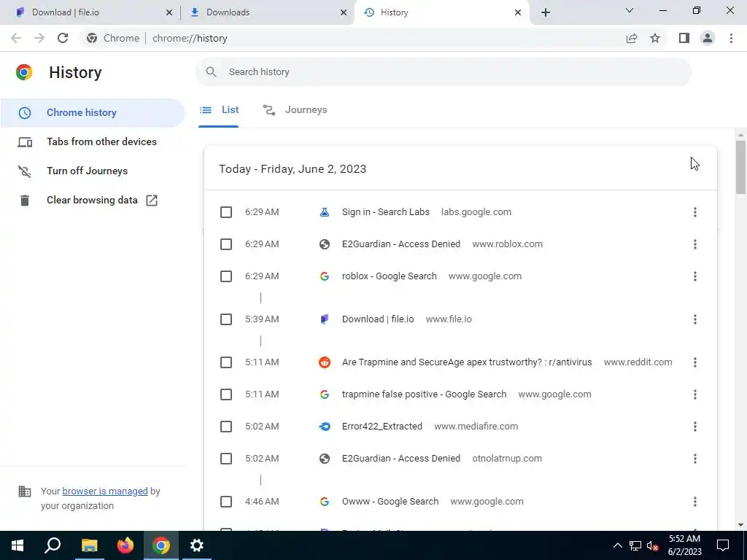Open Clear browsing data
This screenshot has width=747, height=560.
point(93,201)
